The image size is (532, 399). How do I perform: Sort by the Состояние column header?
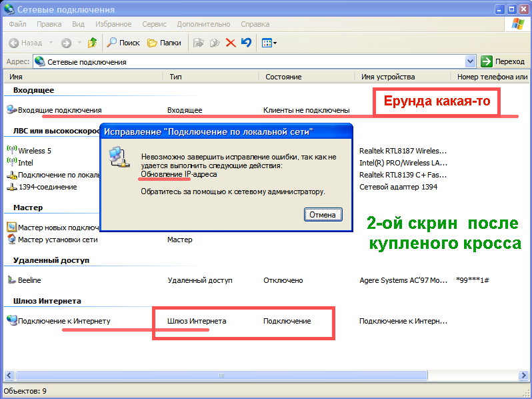[283, 77]
